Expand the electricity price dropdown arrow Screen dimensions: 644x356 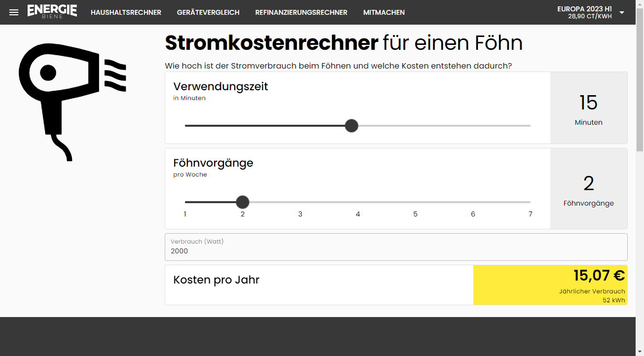pos(622,12)
